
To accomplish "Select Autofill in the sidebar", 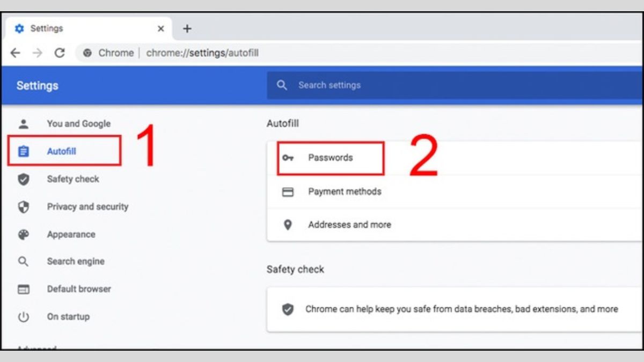I will 62,152.
